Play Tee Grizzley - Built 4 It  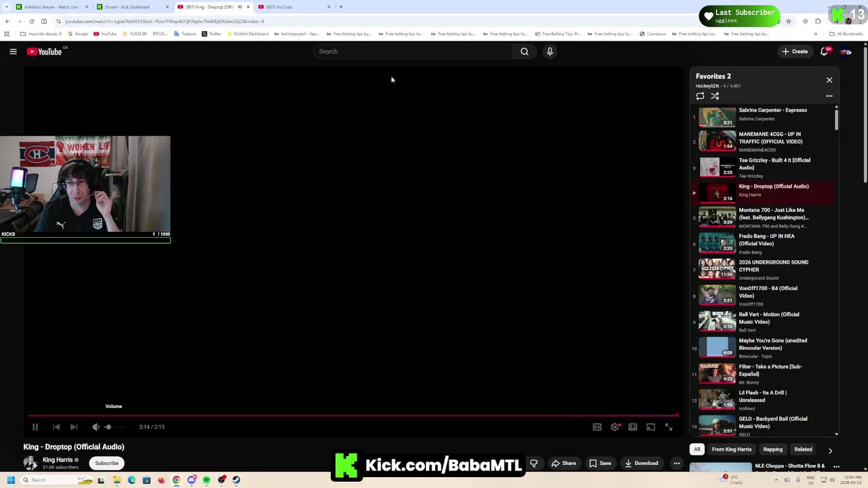(x=763, y=167)
